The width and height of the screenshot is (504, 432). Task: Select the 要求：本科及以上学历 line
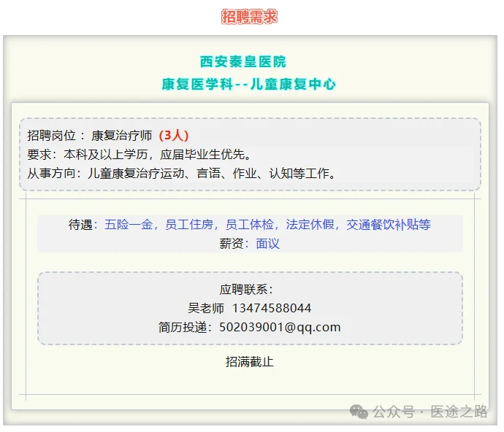(x=140, y=155)
